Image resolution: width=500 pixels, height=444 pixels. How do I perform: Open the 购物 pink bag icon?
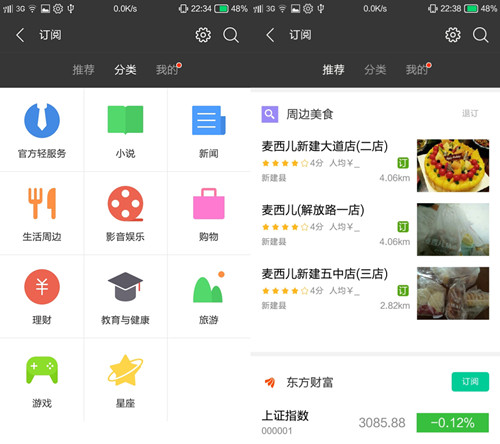209,203
